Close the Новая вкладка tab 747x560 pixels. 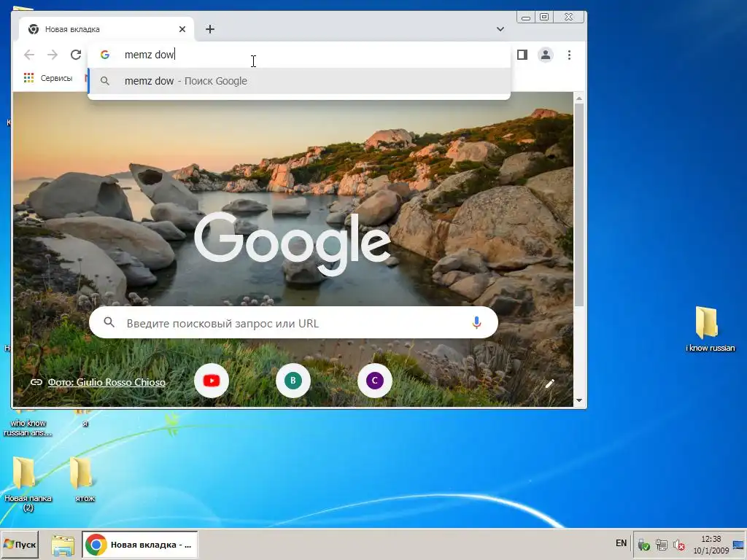[182, 29]
